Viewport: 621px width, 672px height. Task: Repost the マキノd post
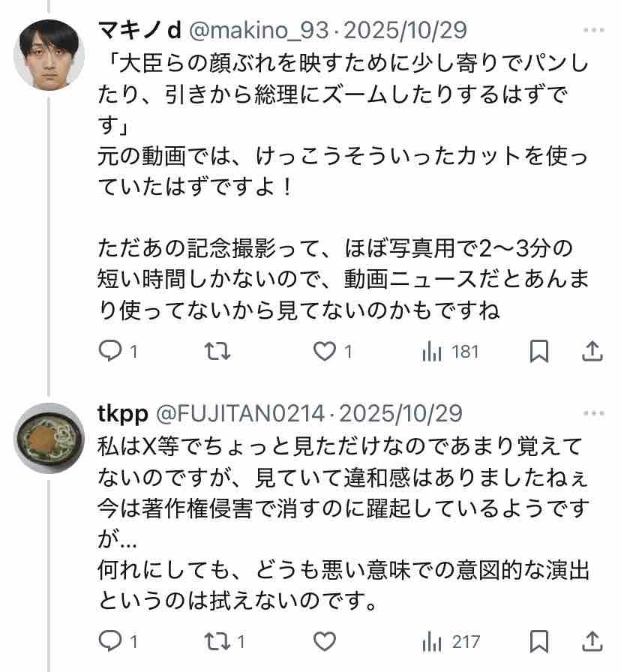pos(217,351)
